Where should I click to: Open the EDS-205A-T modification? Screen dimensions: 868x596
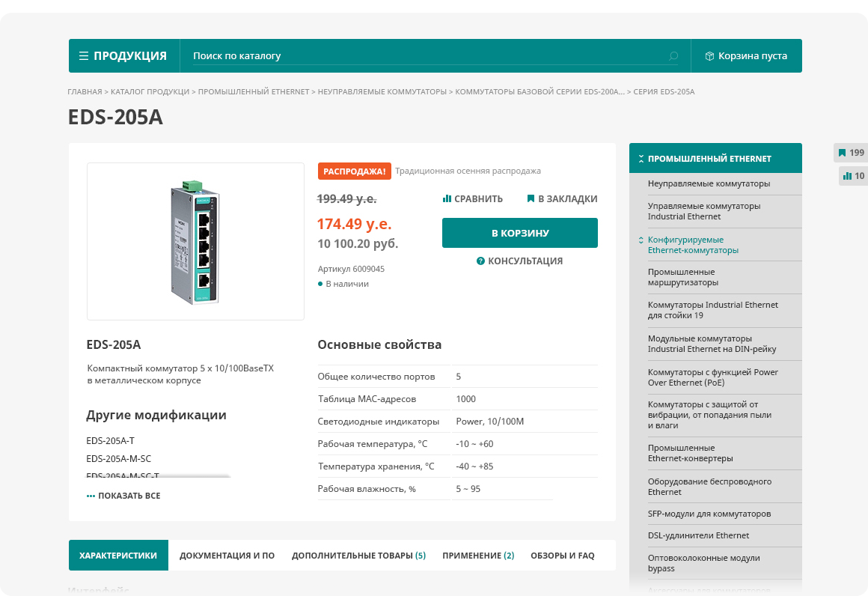coord(110,440)
